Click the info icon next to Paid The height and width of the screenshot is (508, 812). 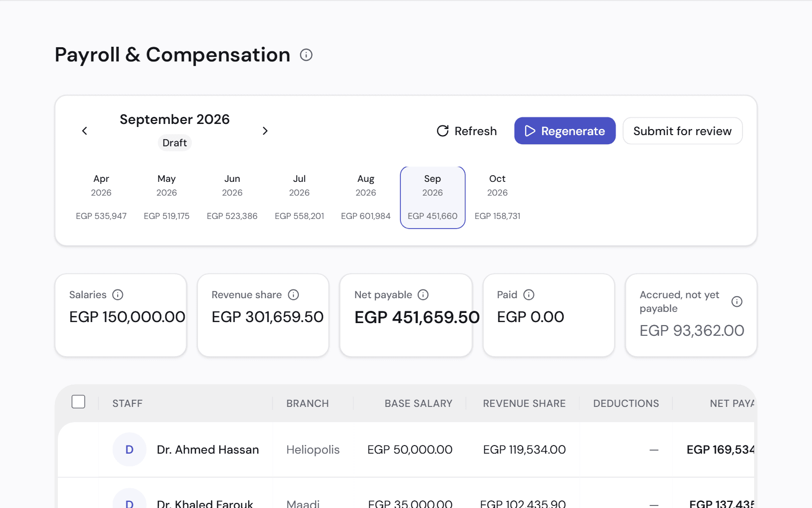click(x=529, y=295)
